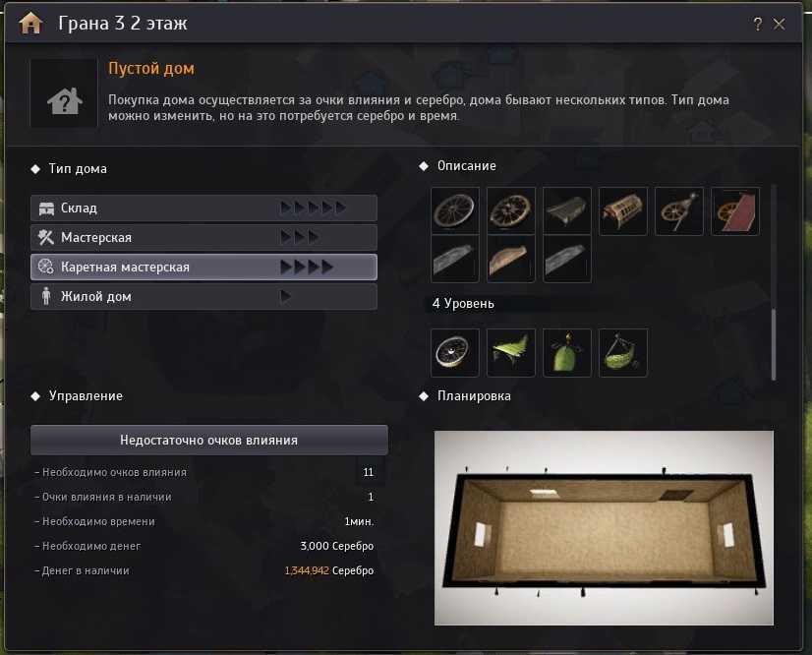Click the room layout preview image
This screenshot has height=655, width=812.
pos(604,528)
